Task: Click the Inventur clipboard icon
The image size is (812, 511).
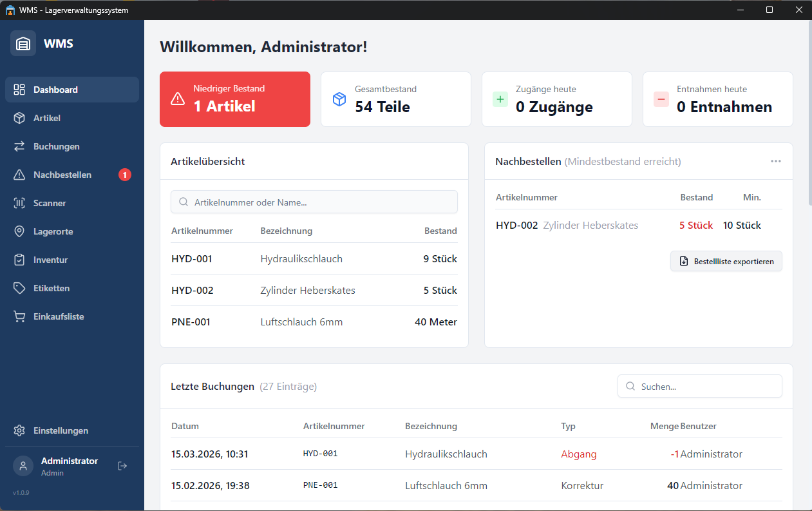Action: point(19,260)
